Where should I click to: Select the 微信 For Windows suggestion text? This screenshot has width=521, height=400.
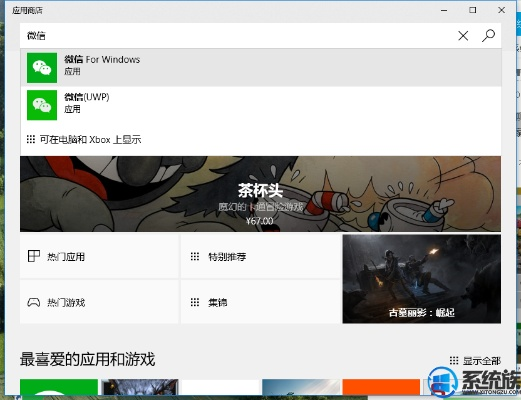(x=102, y=59)
